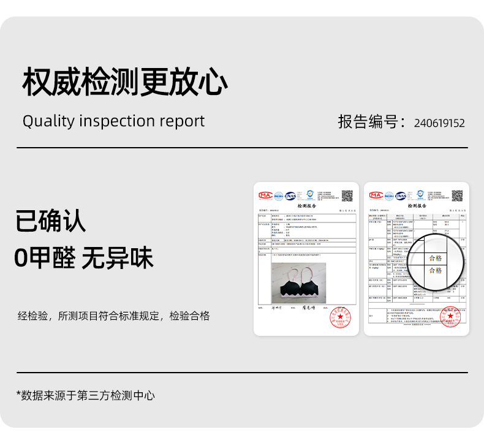
Task: Click the bra sample photo in left report
Action: [298, 283]
